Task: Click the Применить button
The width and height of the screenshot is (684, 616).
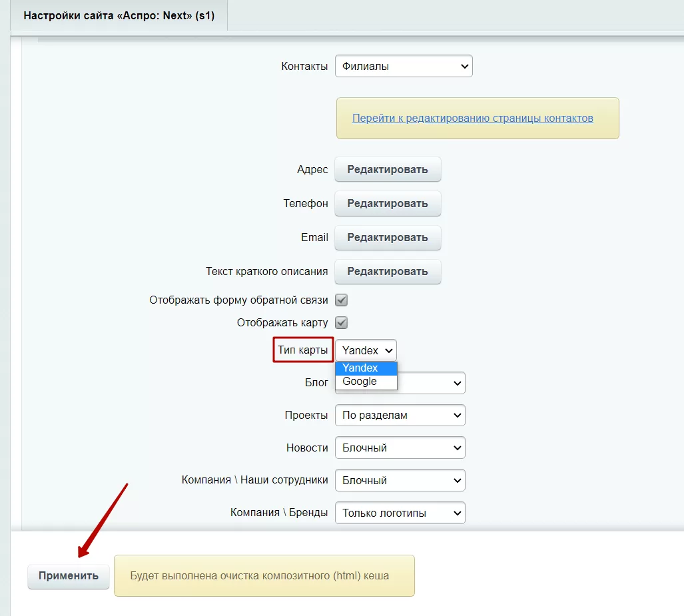Action: click(x=69, y=576)
